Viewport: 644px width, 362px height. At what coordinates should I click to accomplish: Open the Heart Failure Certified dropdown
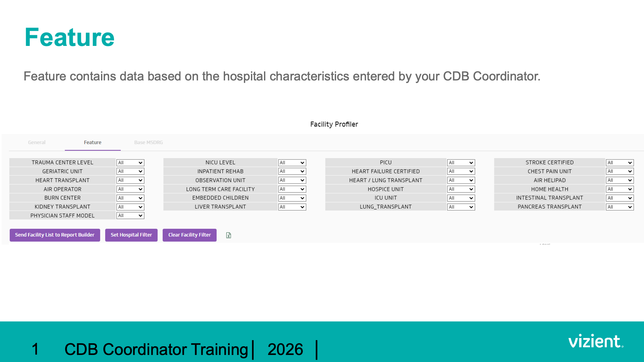461,171
